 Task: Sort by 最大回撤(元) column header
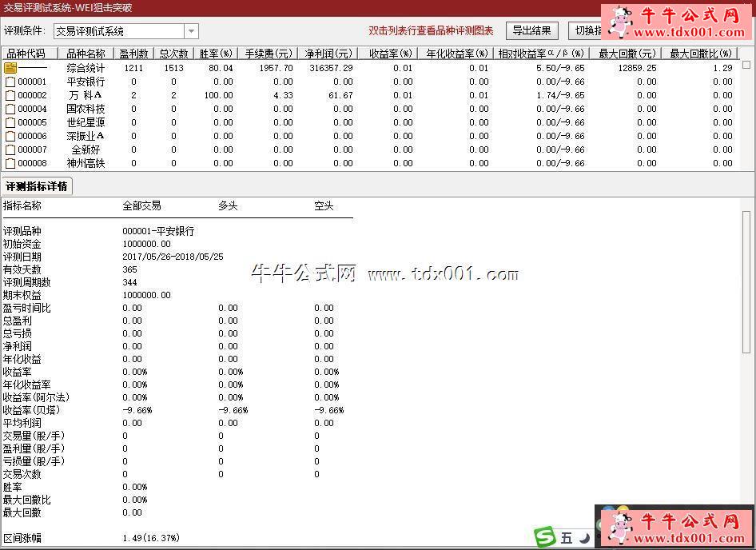click(x=627, y=54)
